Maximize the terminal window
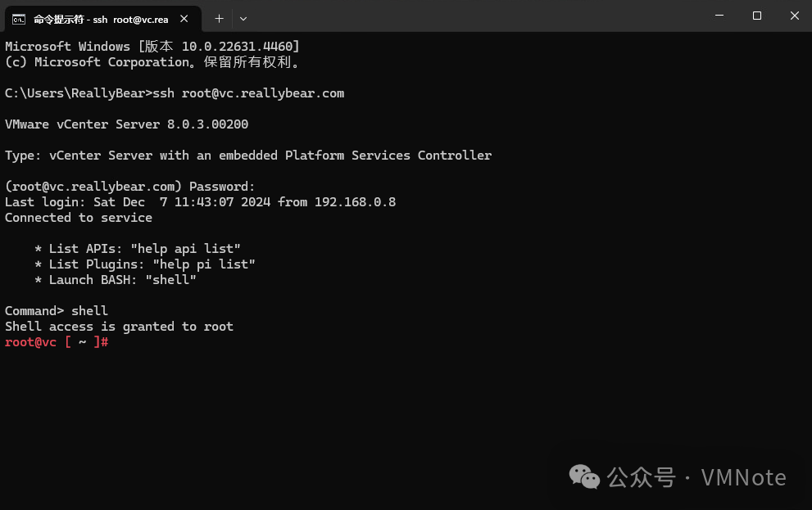 pos(756,16)
